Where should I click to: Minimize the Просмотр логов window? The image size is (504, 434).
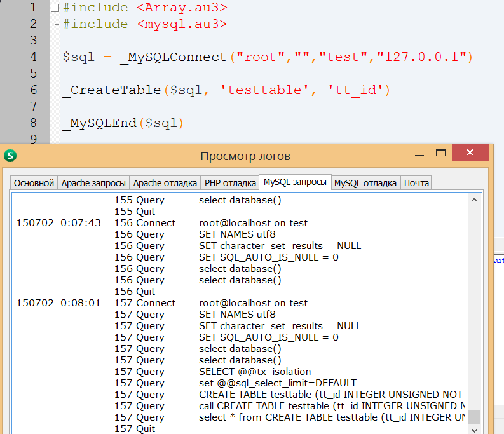point(419,154)
